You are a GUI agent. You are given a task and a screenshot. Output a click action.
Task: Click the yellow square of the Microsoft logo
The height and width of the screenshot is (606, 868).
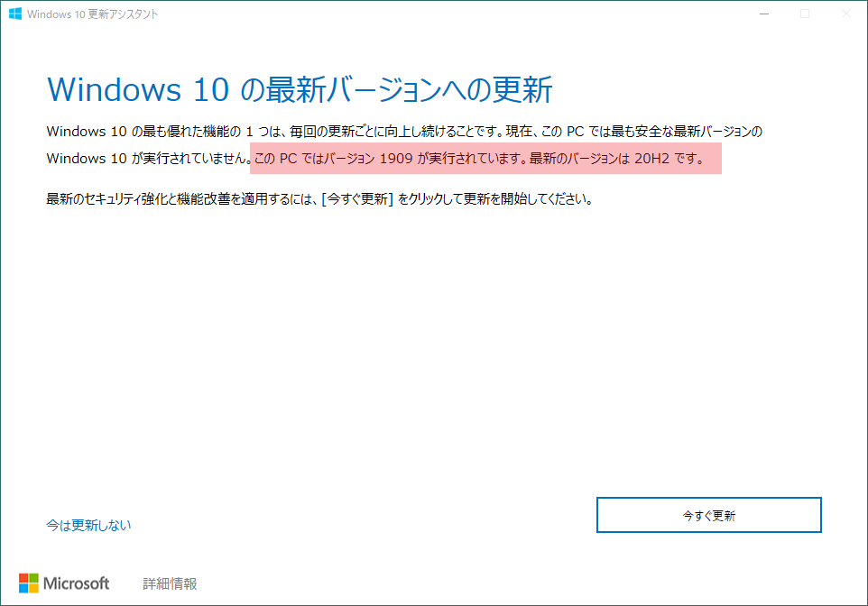pos(34,590)
